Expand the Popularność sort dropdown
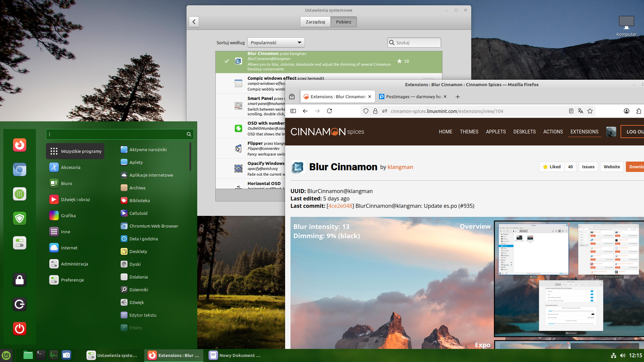The width and height of the screenshot is (644, 362). pyautogui.click(x=276, y=43)
